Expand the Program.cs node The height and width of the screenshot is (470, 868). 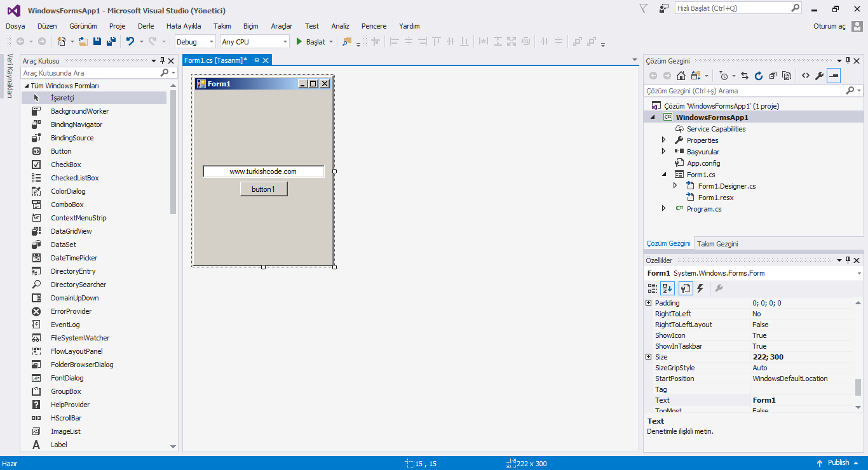(664, 209)
